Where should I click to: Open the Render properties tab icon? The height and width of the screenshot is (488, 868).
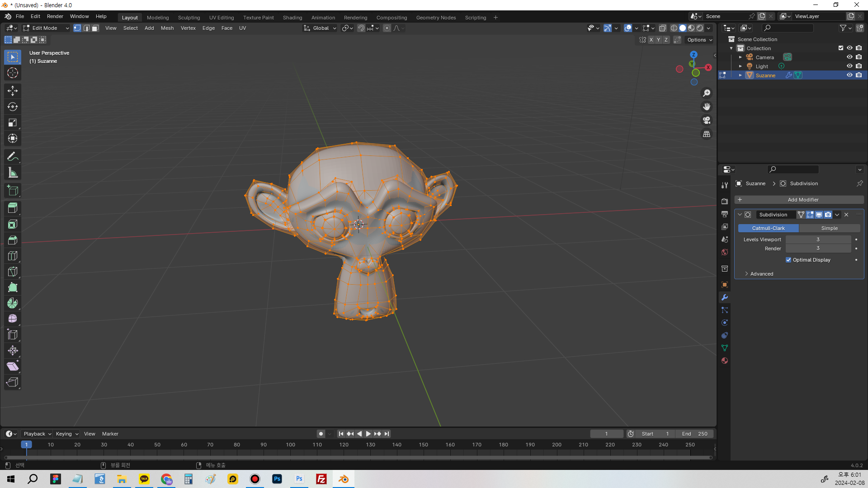coord(725,201)
